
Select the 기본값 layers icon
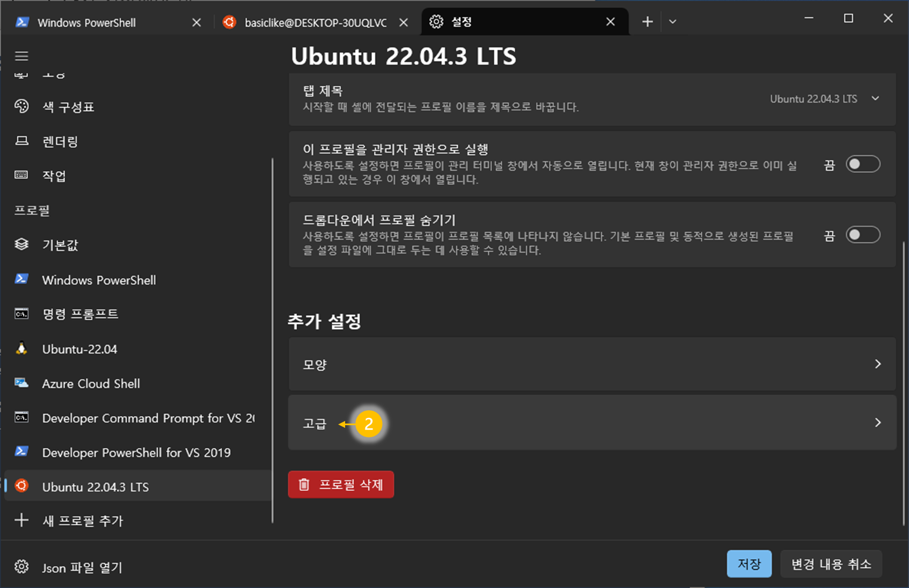(21, 244)
